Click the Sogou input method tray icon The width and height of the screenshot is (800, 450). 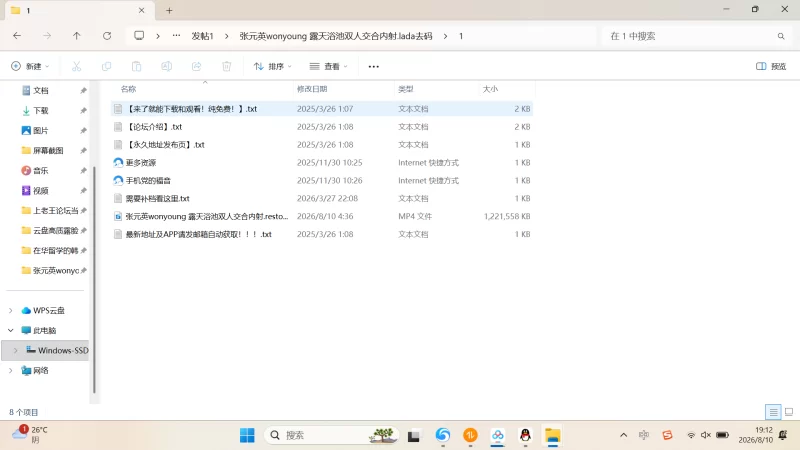[667, 435]
